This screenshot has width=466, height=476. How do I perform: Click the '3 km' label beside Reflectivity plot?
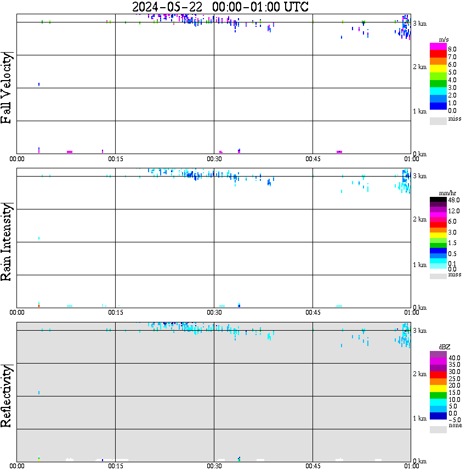coord(419,330)
